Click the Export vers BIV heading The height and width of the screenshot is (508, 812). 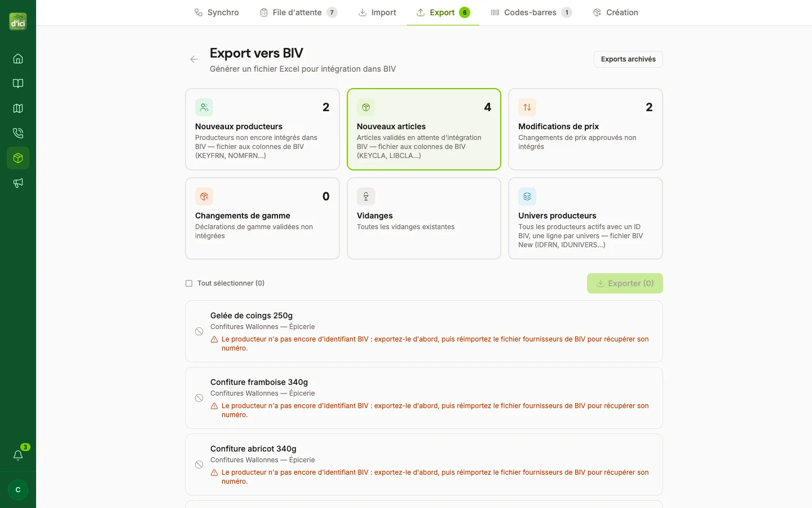[257, 53]
